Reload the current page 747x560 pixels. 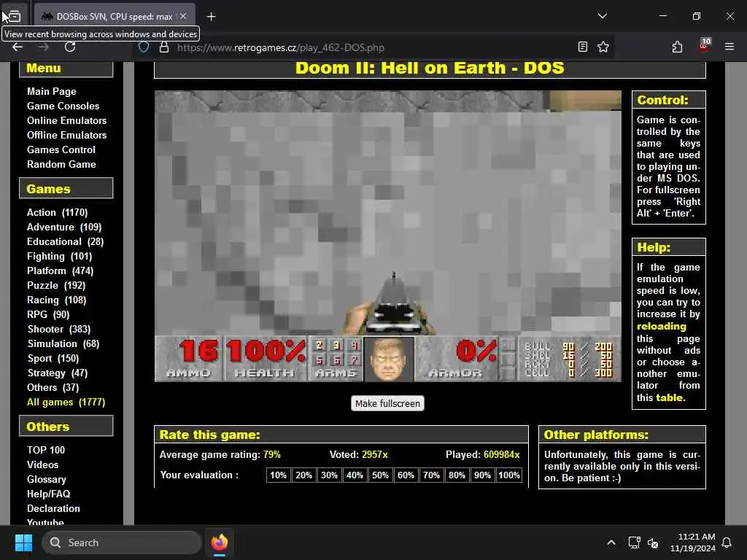coord(70,47)
